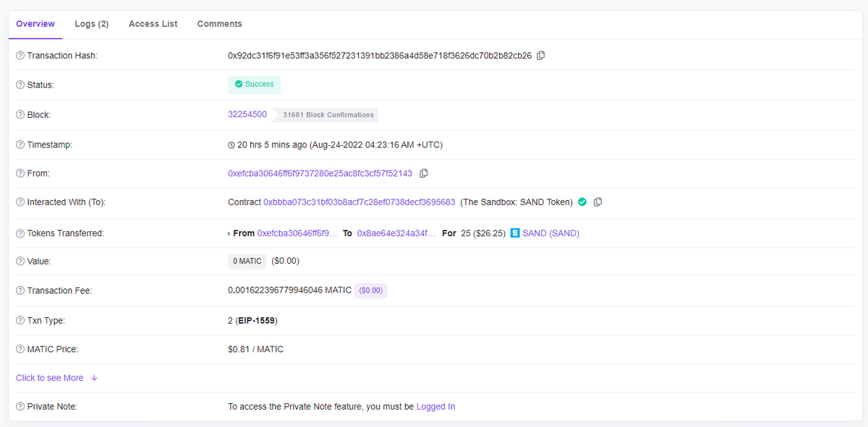Open contract address 0xbbba073c... link
The height and width of the screenshot is (427, 868).
(359, 202)
